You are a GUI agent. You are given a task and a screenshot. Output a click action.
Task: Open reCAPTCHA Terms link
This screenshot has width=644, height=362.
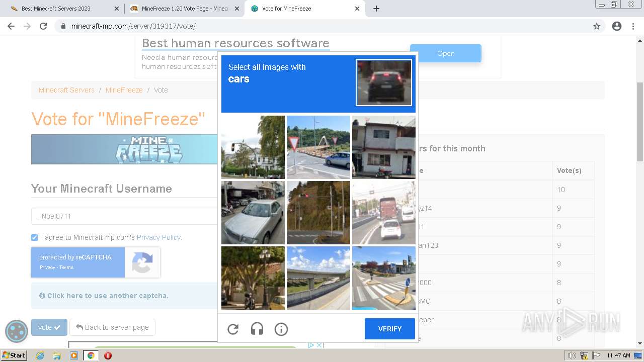click(66, 267)
